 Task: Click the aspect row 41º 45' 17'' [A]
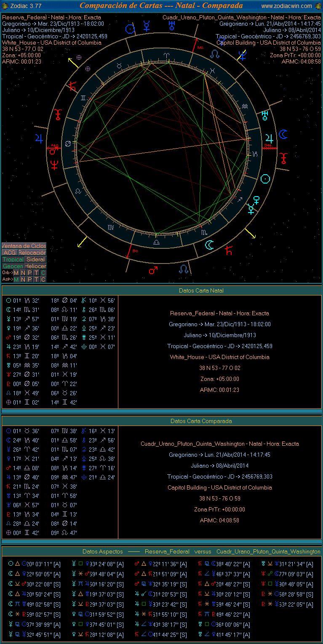224,635
